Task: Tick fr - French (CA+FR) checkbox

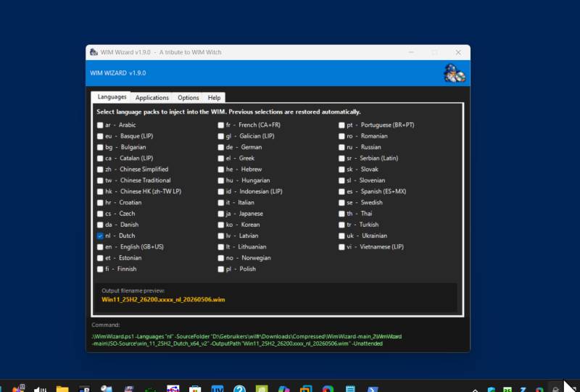Action: click(221, 125)
